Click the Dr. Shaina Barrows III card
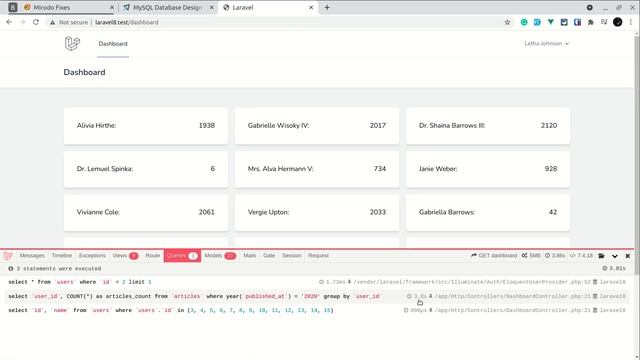 pyautogui.click(x=488, y=126)
